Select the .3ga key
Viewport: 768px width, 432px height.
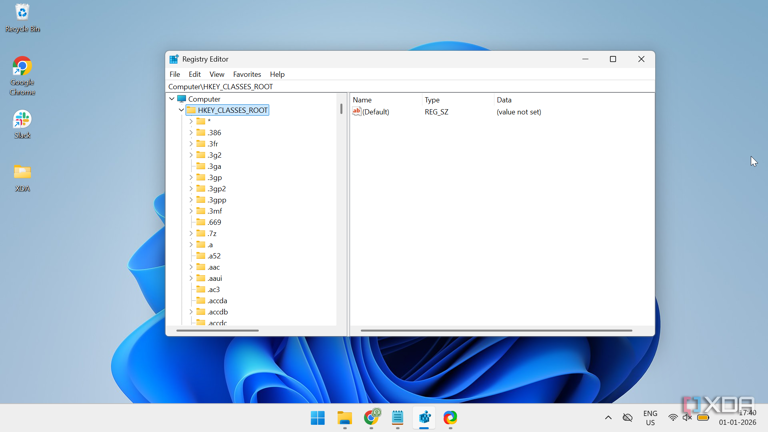(214, 167)
